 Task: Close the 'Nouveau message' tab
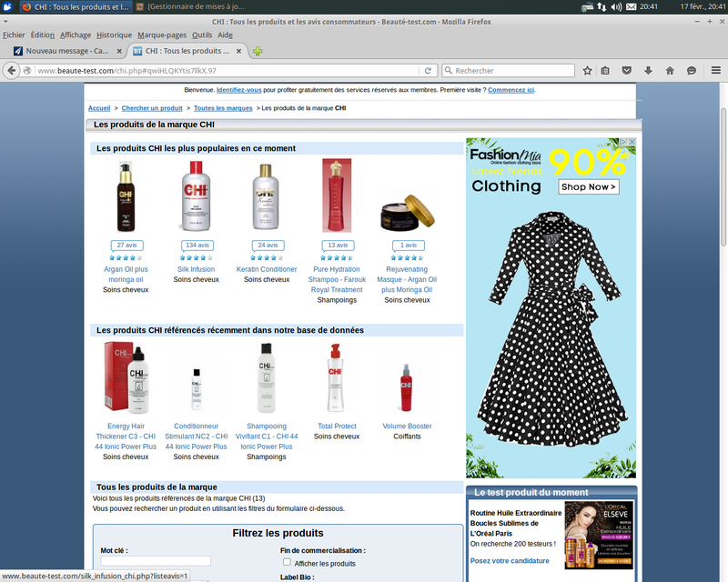point(119,51)
